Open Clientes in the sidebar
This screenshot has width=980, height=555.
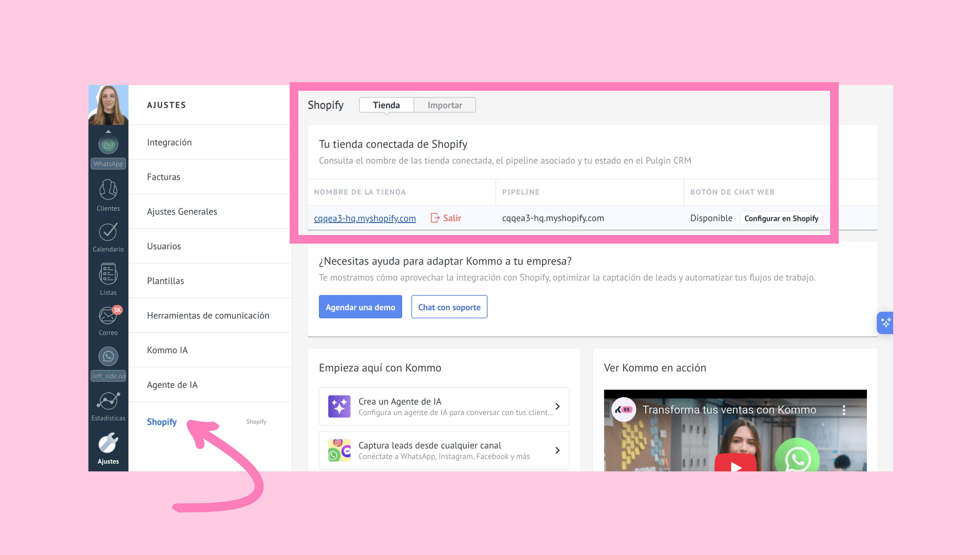click(x=108, y=195)
